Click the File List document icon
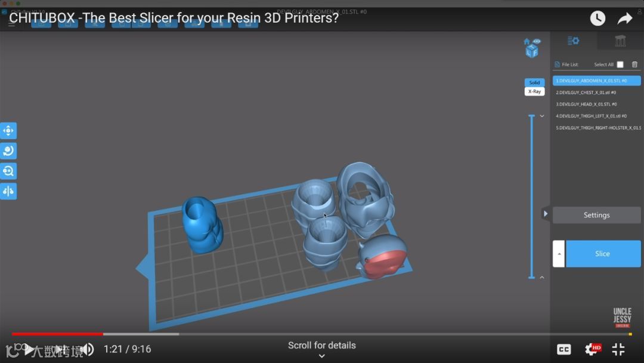Image resolution: width=644 pixels, height=363 pixels. pos(557,64)
